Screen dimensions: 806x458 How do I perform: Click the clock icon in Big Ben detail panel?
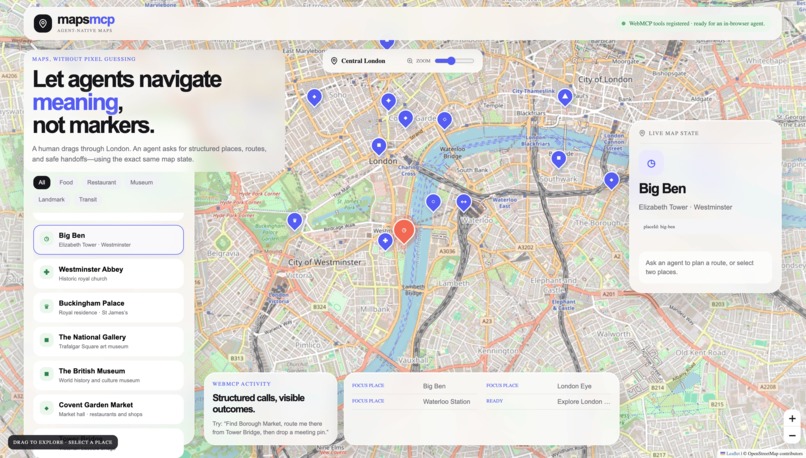pos(651,163)
